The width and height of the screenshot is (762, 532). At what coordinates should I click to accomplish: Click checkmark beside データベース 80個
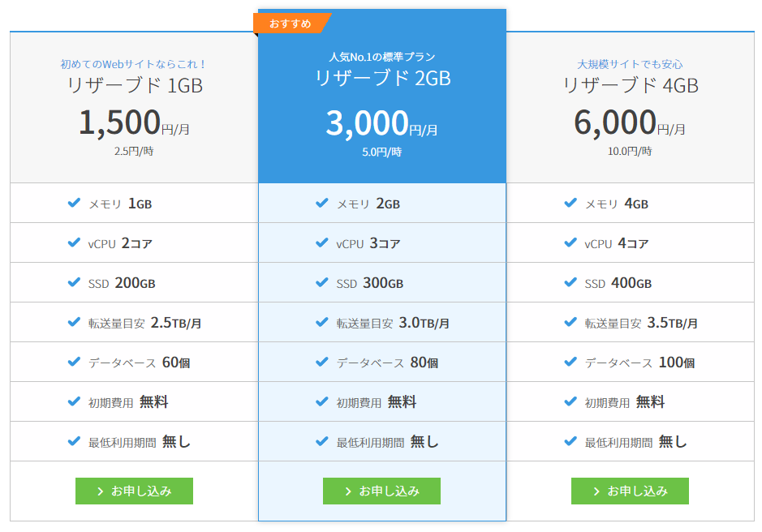click(x=322, y=362)
